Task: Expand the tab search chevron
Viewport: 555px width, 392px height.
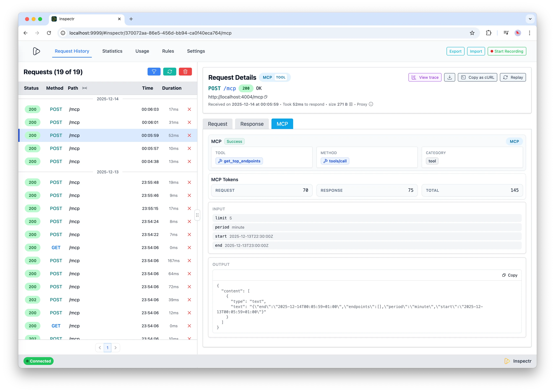Action: click(x=530, y=19)
